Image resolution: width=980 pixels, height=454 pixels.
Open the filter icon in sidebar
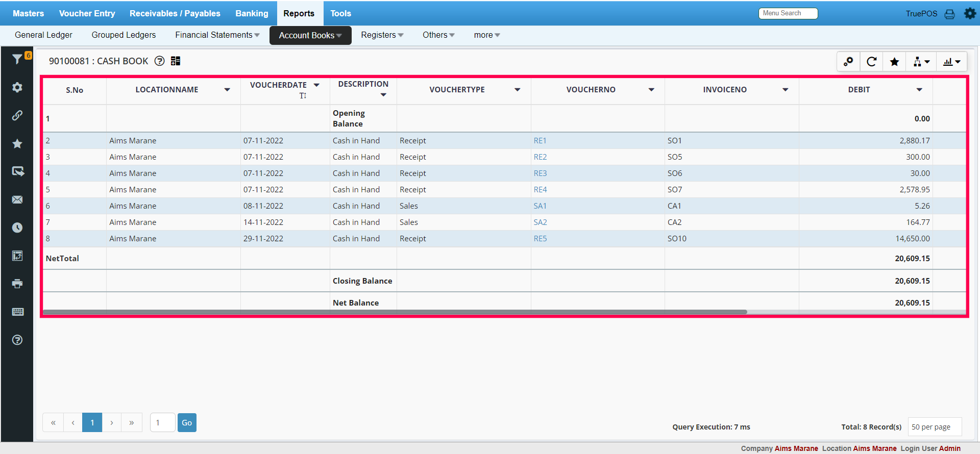coord(17,59)
